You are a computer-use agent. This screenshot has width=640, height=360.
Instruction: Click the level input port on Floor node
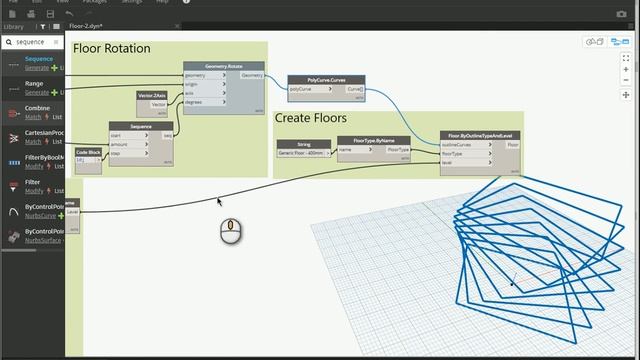466,162
